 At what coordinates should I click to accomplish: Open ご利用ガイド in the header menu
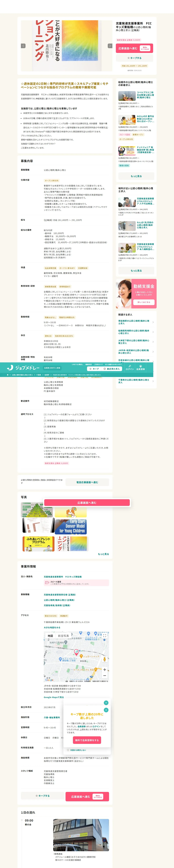pos(98,364)
